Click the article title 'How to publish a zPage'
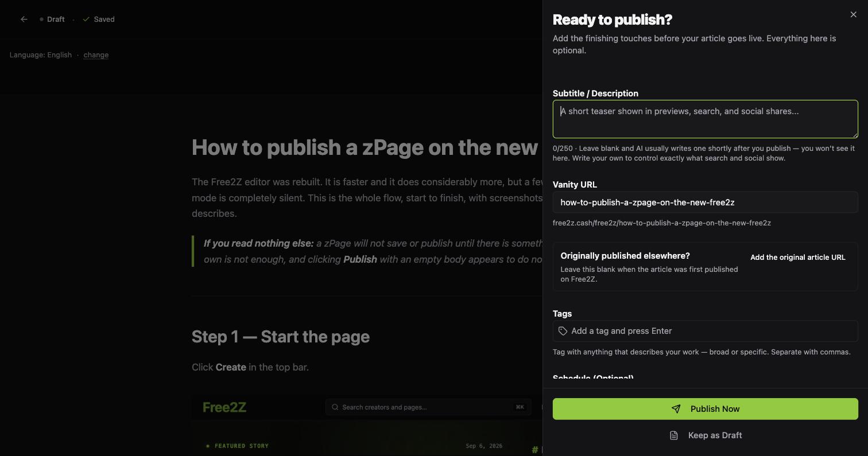 (365, 147)
